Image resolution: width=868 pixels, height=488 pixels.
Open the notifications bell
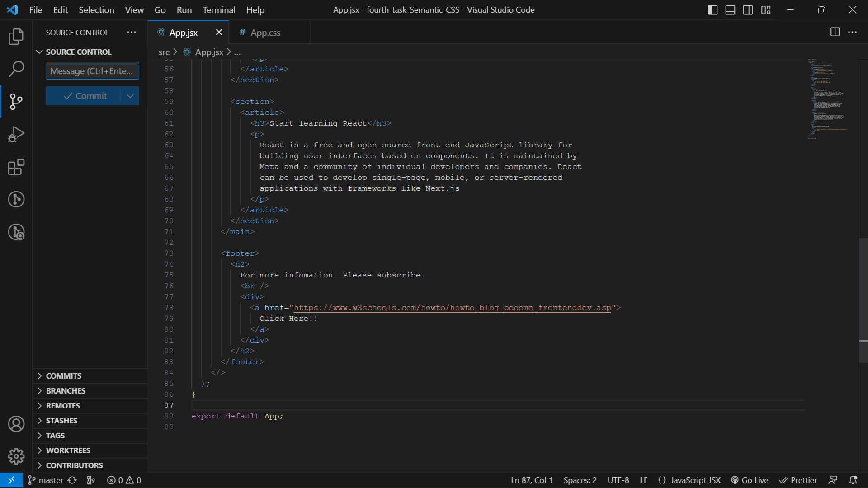pos(854,480)
